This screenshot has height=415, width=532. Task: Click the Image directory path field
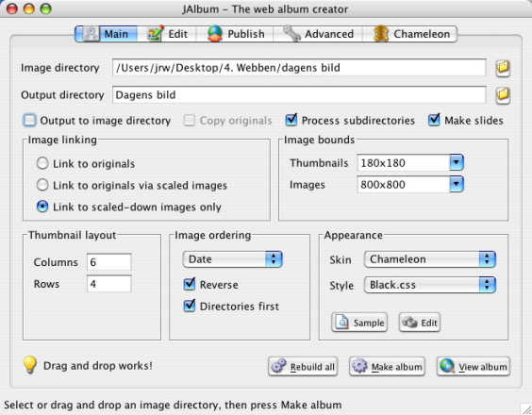[299, 68]
